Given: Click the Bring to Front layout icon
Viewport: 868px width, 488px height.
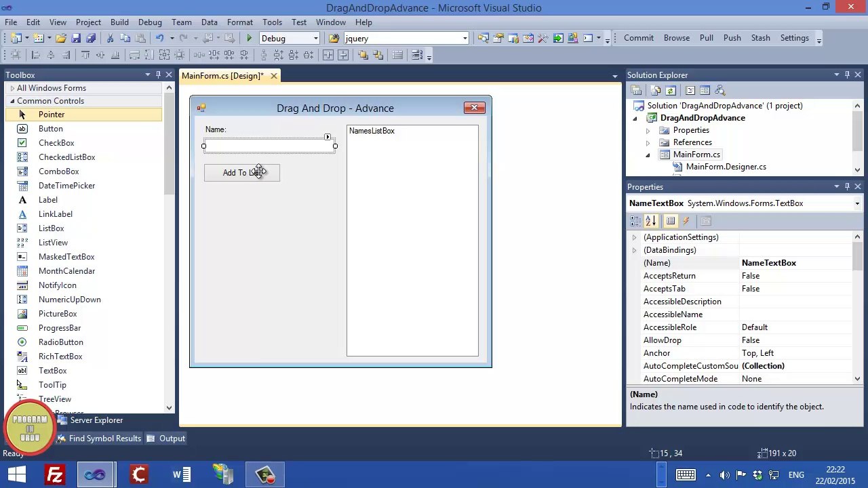Looking at the screenshot, I should [x=363, y=55].
